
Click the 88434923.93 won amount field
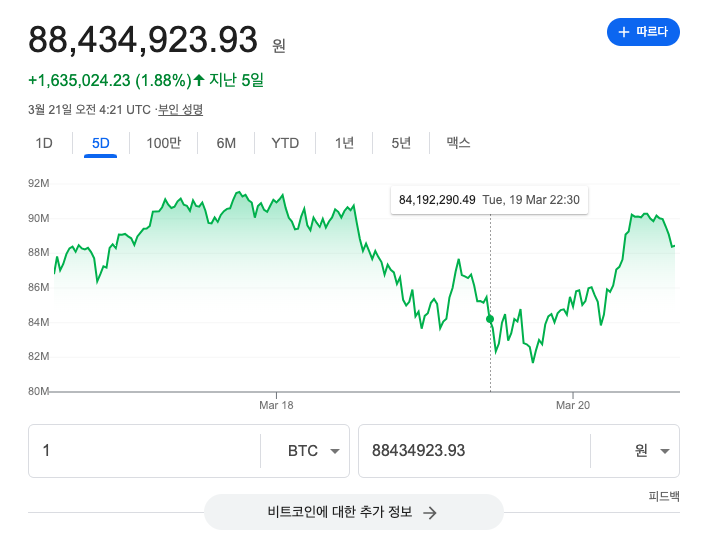click(x=474, y=451)
